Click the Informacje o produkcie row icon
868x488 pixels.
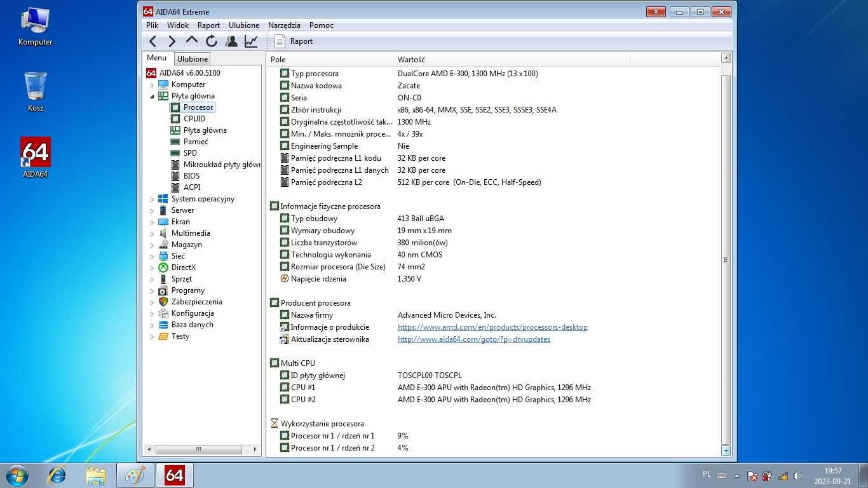click(x=285, y=327)
